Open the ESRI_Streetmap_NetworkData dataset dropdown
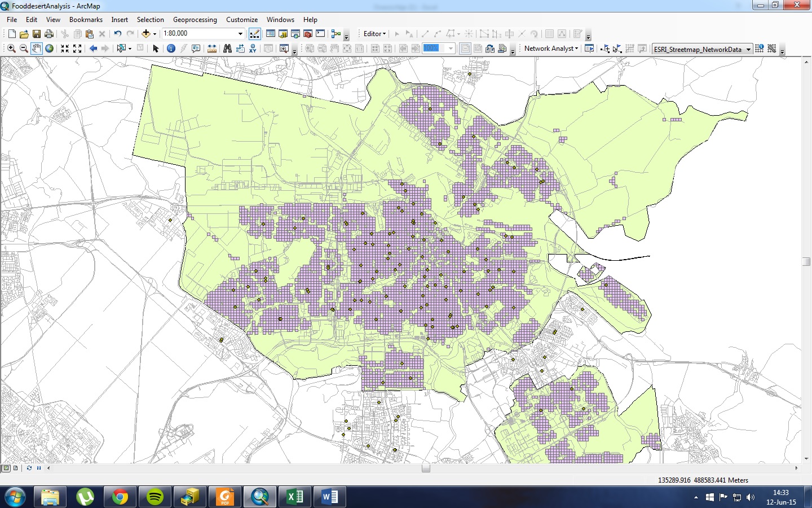 pos(748,49)
